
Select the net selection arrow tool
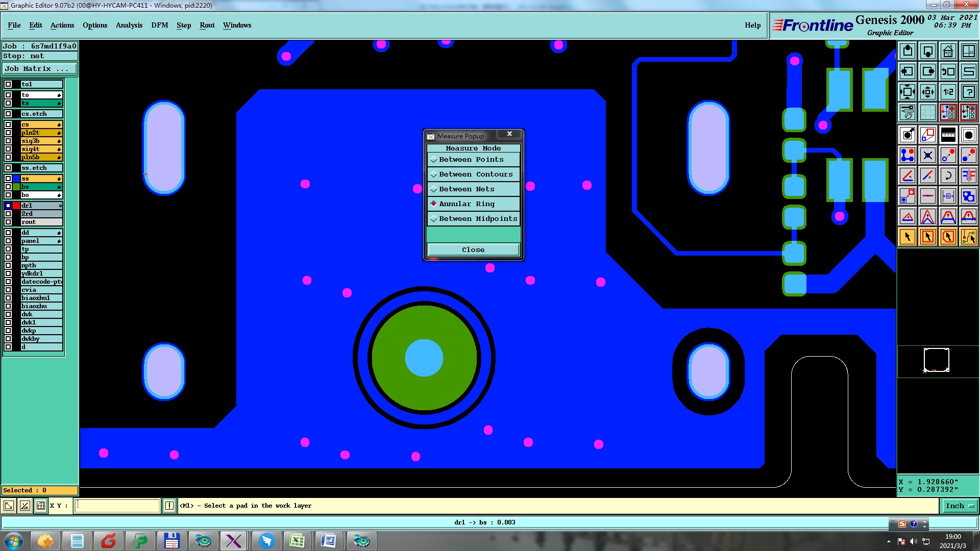coord(969,237)
